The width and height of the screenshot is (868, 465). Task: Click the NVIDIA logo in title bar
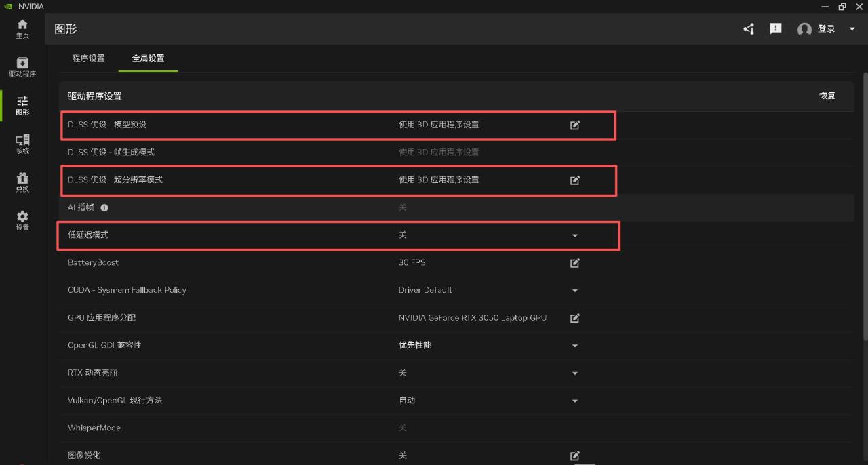pyautogui.click(x=8, y=7)
